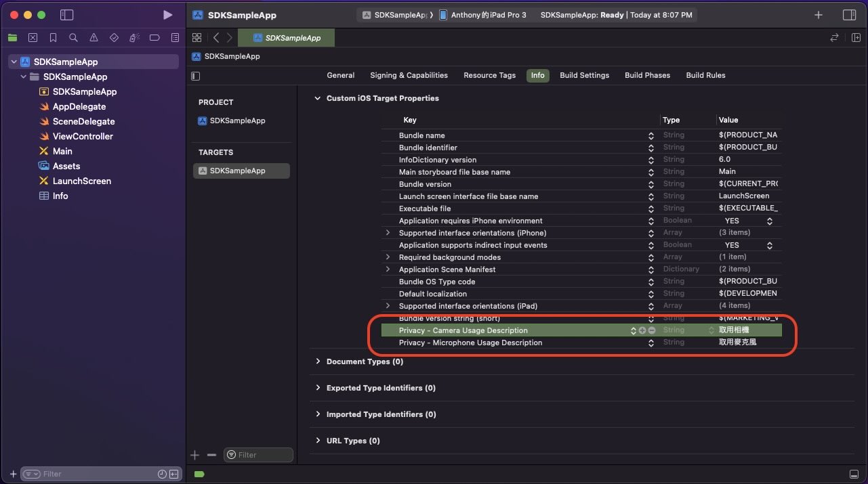Switch to the Build Settings tab
The width and height of the screenshot is (868, 484).
[x=584, y=75]
